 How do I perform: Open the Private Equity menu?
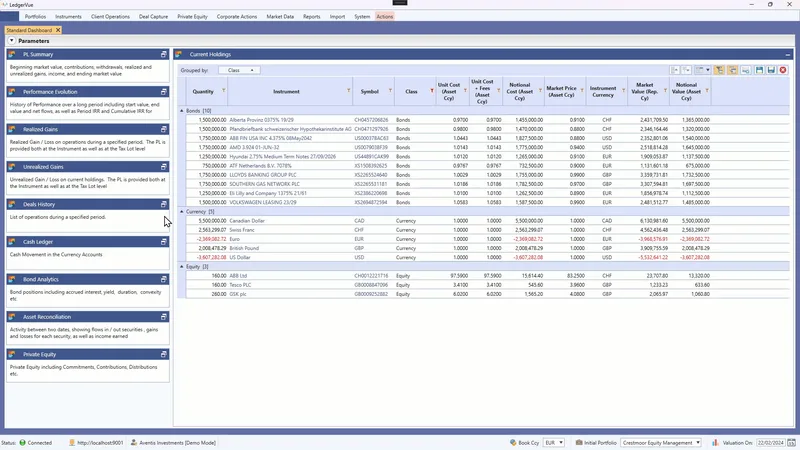coord(192,16)
